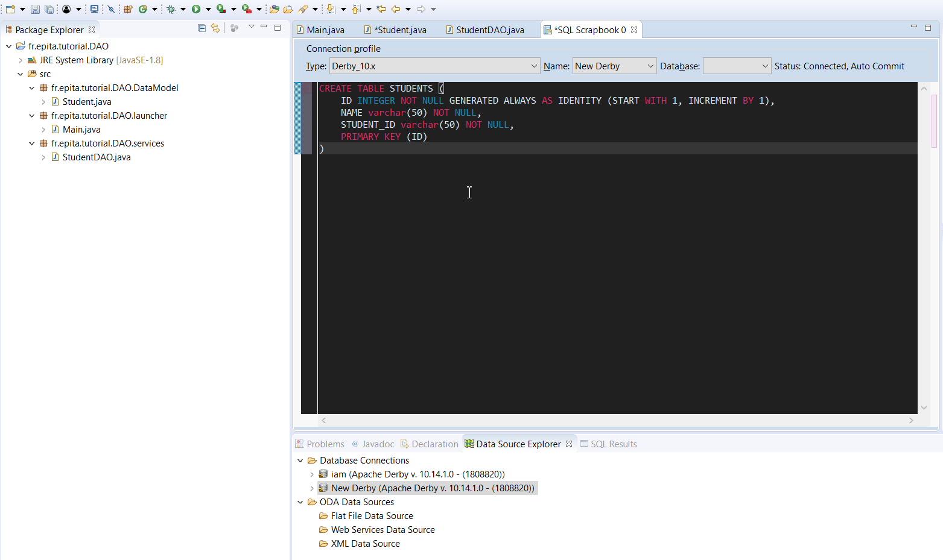Click the Save All icon
Screen dimensions: 943x560
click(x=49, y=9)
